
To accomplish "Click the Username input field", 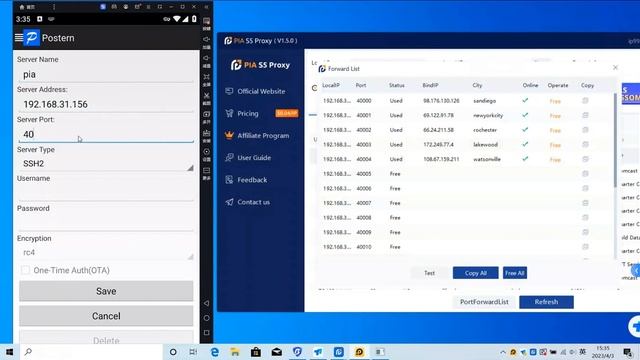I will tap(106, 193).
